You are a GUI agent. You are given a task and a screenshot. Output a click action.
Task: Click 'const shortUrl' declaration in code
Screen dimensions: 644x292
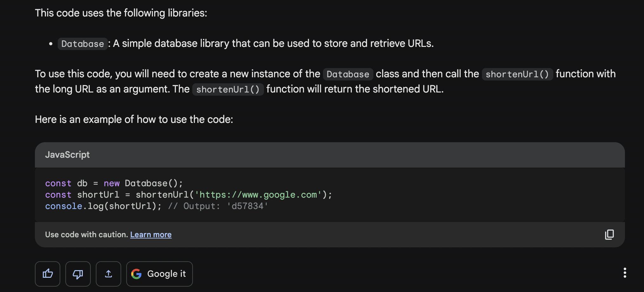point(82,195)
